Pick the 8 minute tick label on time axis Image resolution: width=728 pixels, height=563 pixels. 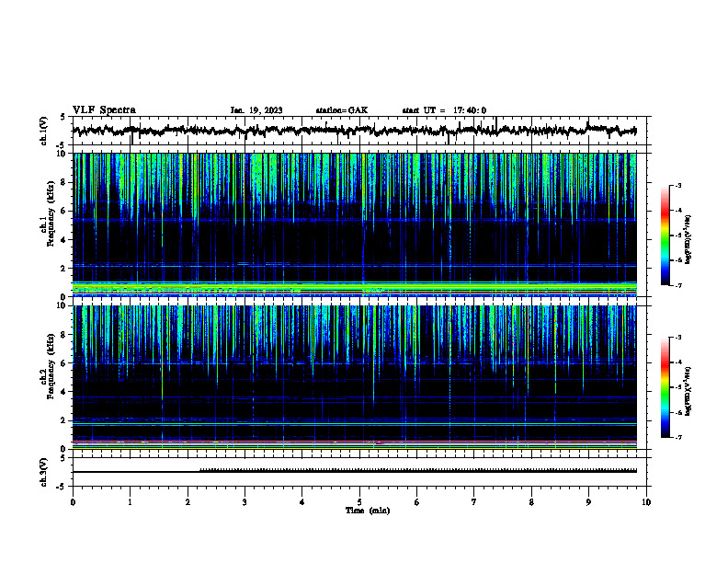pos(531,502)
